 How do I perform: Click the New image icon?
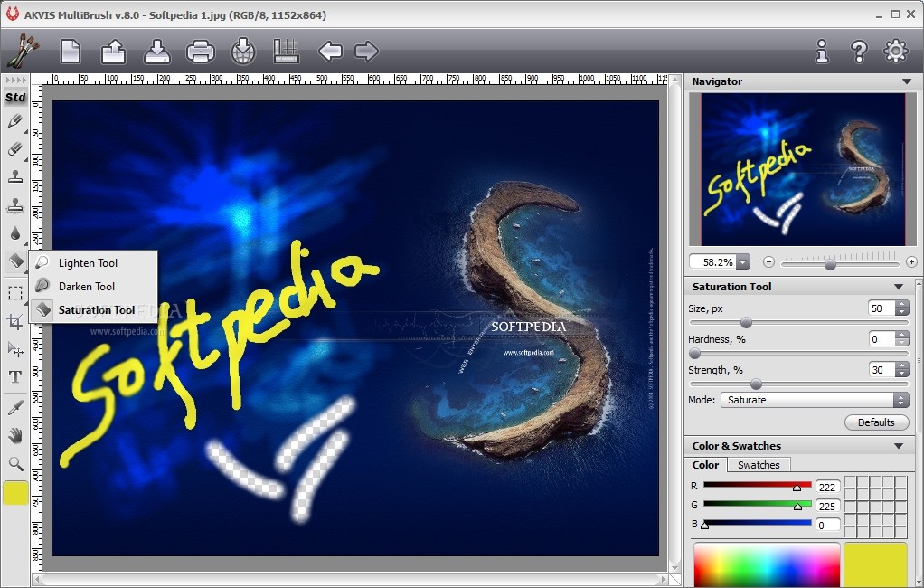point(71,51)
